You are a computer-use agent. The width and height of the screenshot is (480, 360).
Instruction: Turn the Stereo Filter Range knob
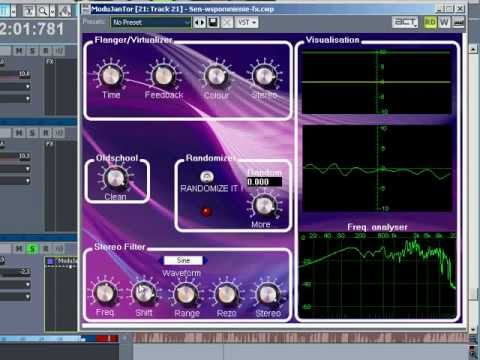coord(186,294)
